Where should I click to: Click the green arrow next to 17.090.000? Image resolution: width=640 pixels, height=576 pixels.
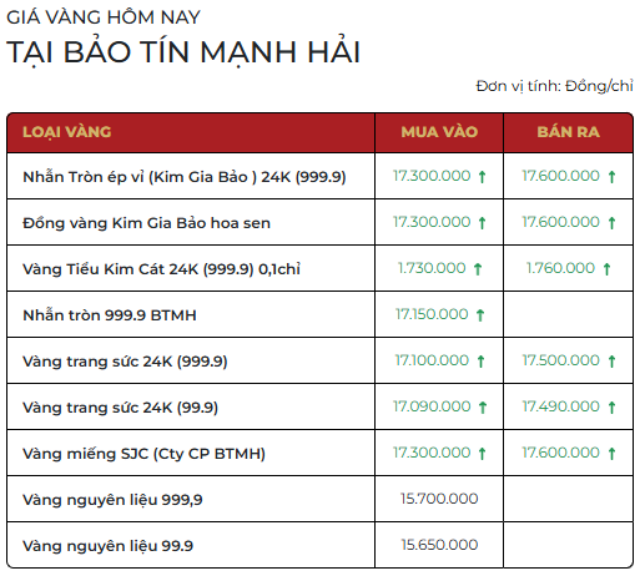pyautogui.click(x=482, y=407)
